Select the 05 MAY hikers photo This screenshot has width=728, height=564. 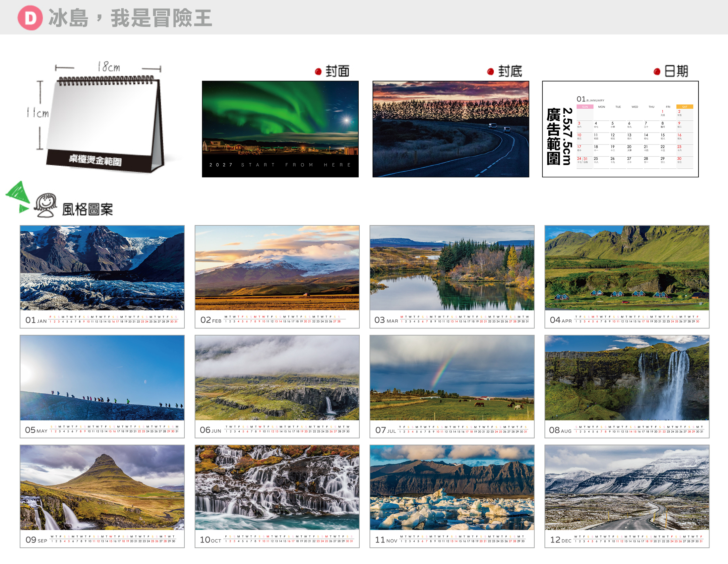(x=102, y=378)
